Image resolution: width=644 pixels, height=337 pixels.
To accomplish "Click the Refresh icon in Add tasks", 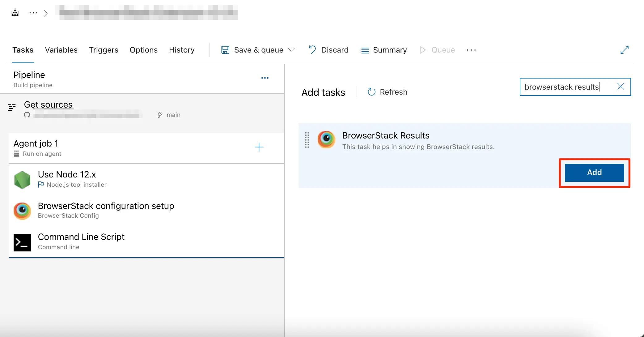I will [x=371, y=92].
